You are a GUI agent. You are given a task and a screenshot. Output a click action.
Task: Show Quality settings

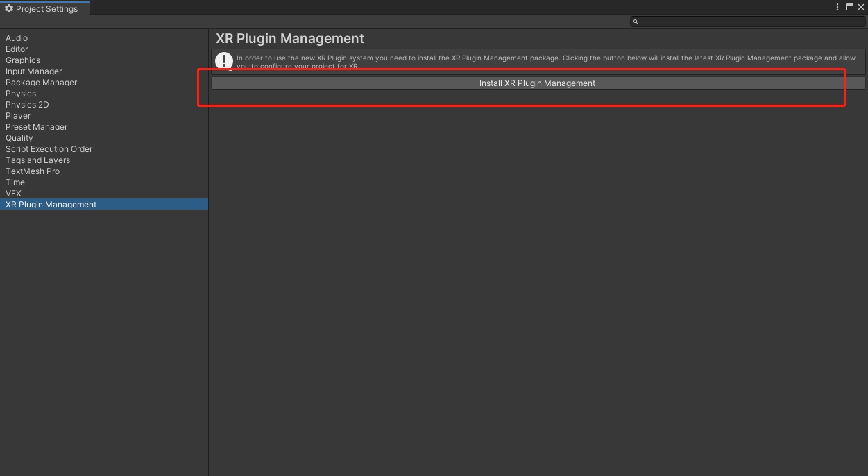(19, 138)
